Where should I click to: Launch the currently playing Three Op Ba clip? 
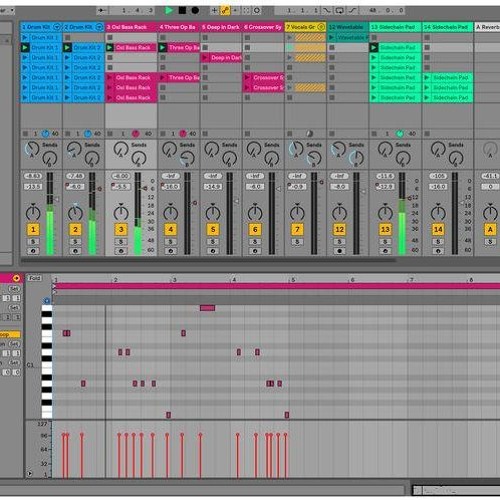click(163, 48)
